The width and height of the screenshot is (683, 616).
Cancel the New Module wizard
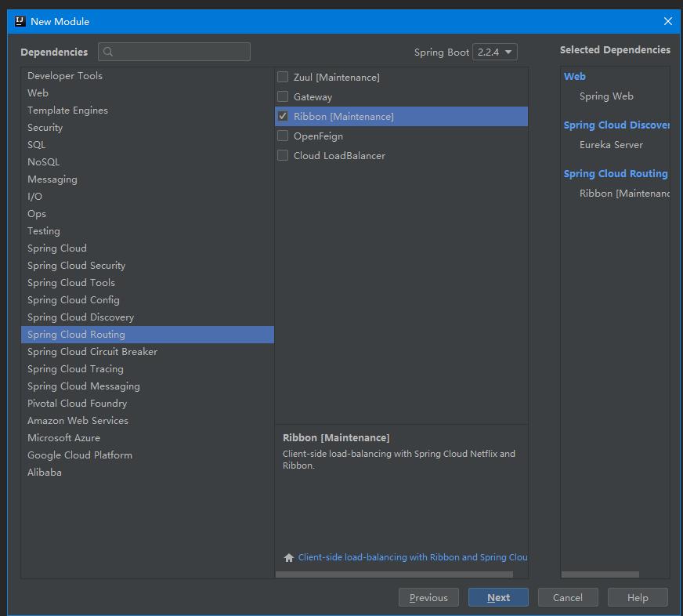568,597
